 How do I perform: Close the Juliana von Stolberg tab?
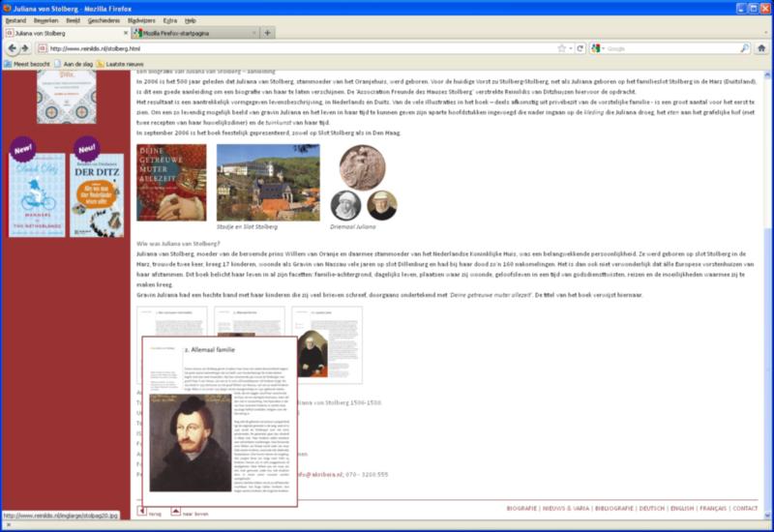point(126,33)
